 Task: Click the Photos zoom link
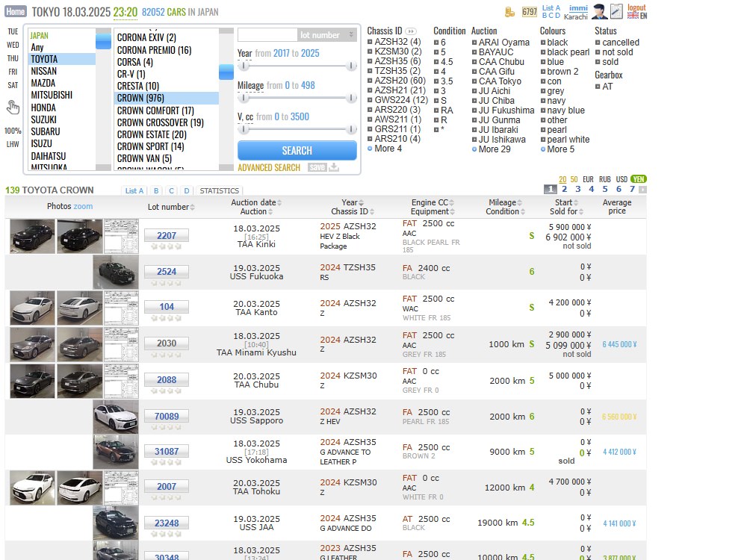coord(83,206)
